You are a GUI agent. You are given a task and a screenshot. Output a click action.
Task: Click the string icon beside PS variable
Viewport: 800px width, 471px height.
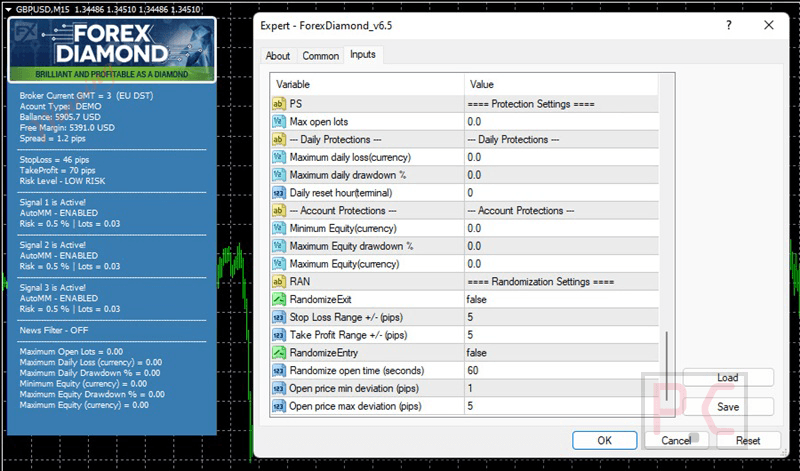click(x=279, y=104)
